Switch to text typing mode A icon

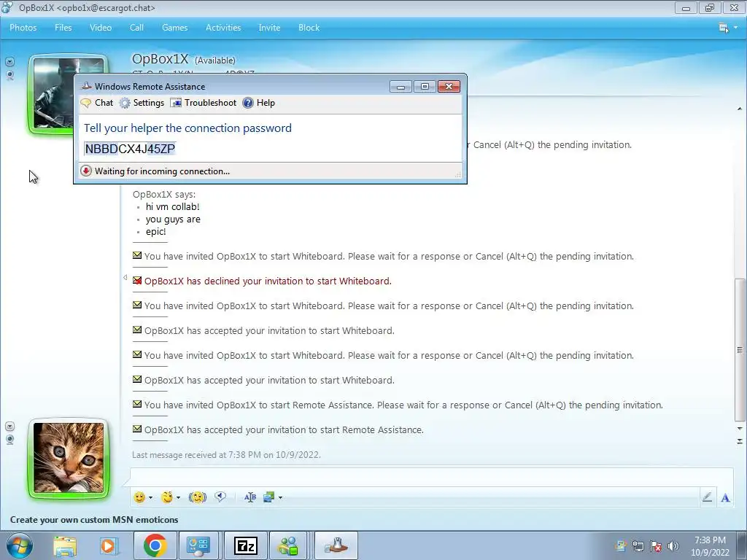(725, 497)
